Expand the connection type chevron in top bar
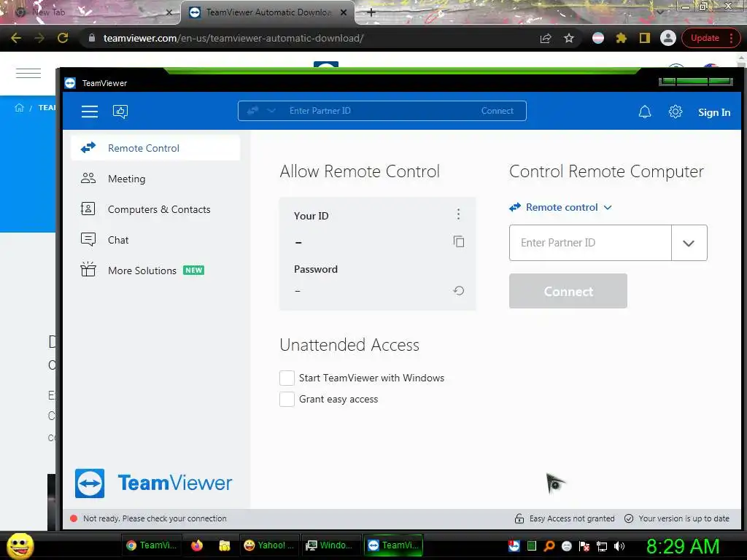This screenshot has height=560, width=747. click(271, 111)
